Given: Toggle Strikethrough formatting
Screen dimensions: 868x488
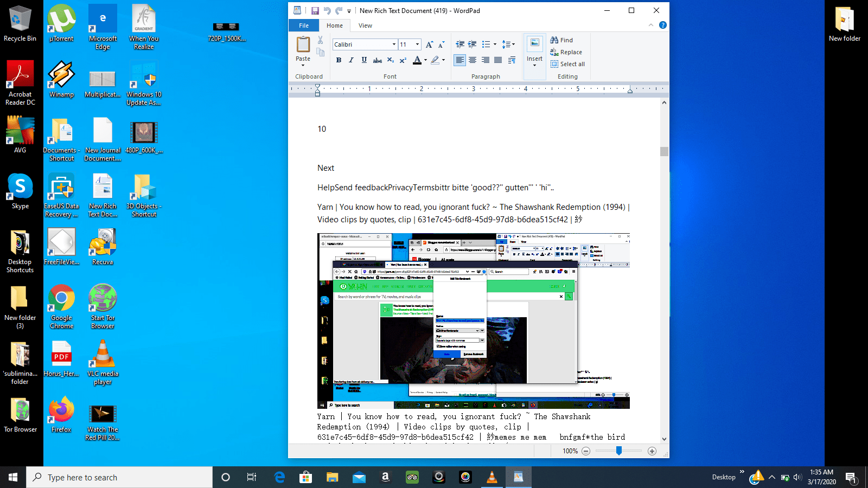Looking at the screenshot, I should click(x=377, y=60).
